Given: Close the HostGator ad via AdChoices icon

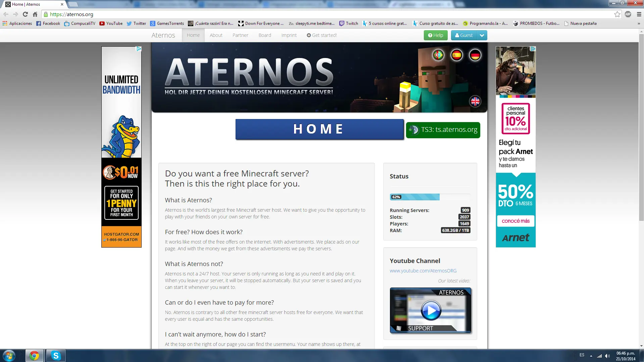Looking at the screenshot, I should point(138,49).
